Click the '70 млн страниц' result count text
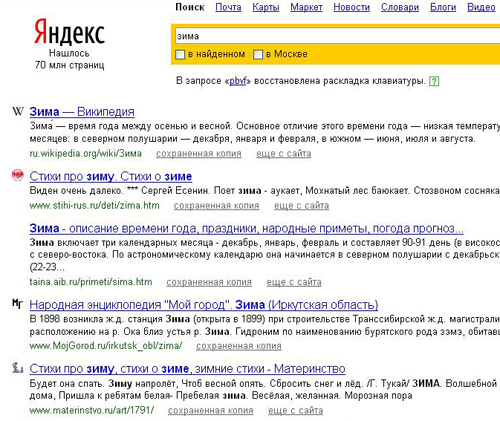Viewport: 500px width, 421px height. pos(69,65)
